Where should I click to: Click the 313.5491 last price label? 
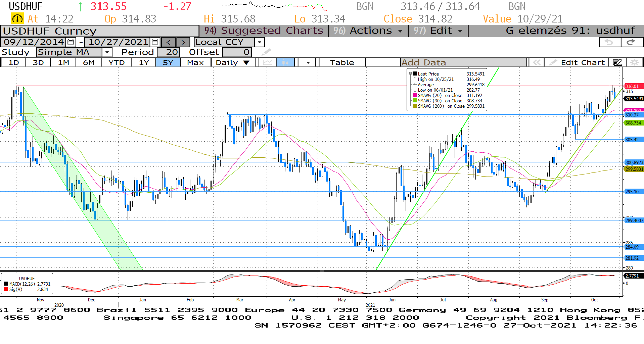(634, 99)
